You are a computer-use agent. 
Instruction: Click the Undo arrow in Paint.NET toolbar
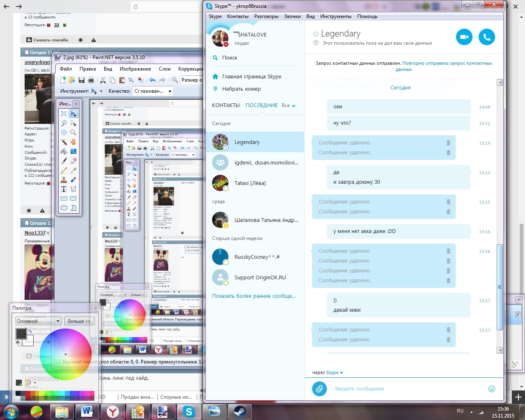click(153, 80)
